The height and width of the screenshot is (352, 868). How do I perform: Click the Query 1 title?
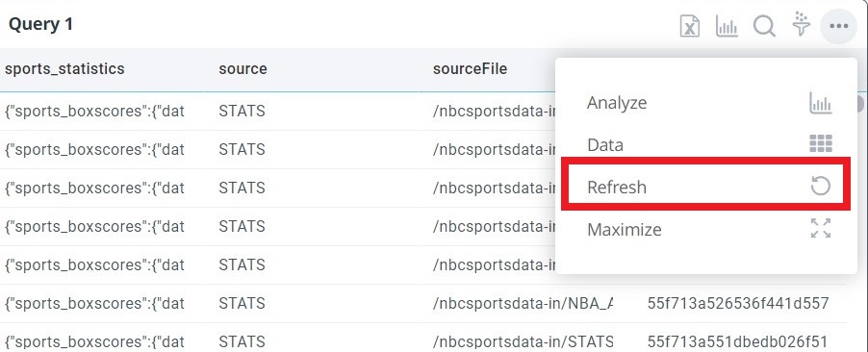[x=40, y=24]
